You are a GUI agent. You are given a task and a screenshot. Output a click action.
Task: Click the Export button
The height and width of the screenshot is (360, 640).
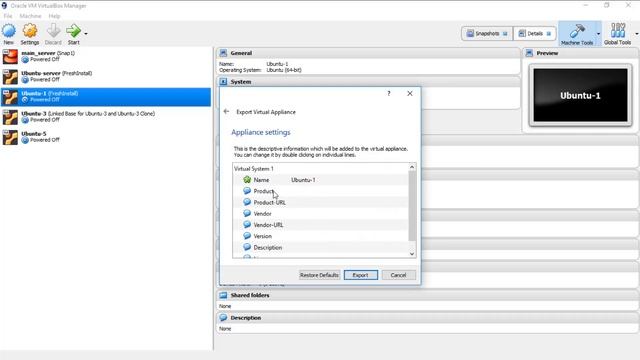click(x=360, y=275)
